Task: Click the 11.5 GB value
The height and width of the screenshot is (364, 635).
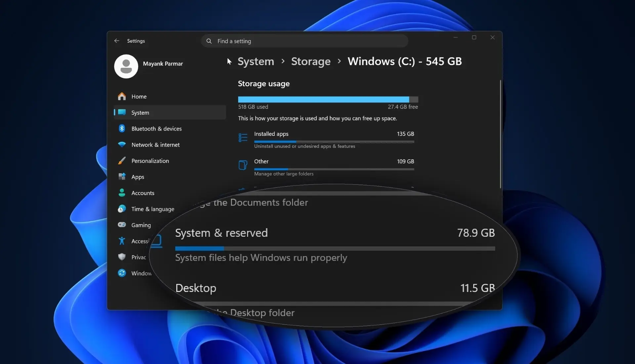Action: [x=478, y=288]
